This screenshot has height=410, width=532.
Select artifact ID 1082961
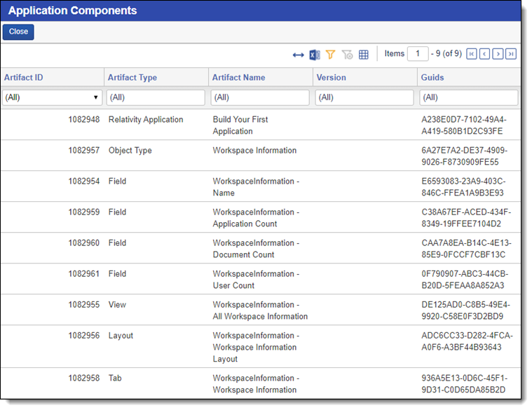pyautogui.click(x=84, y=274)
